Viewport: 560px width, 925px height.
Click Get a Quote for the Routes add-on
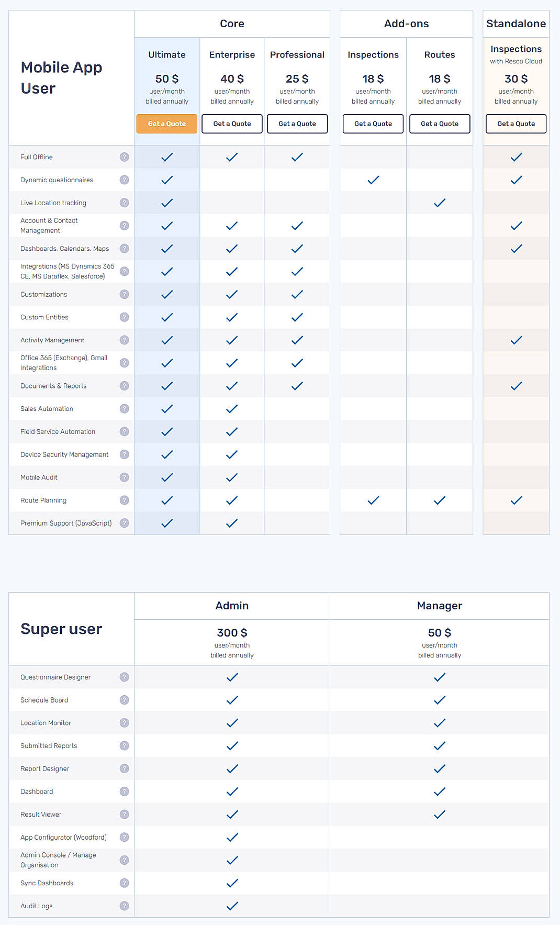[439, 124]
